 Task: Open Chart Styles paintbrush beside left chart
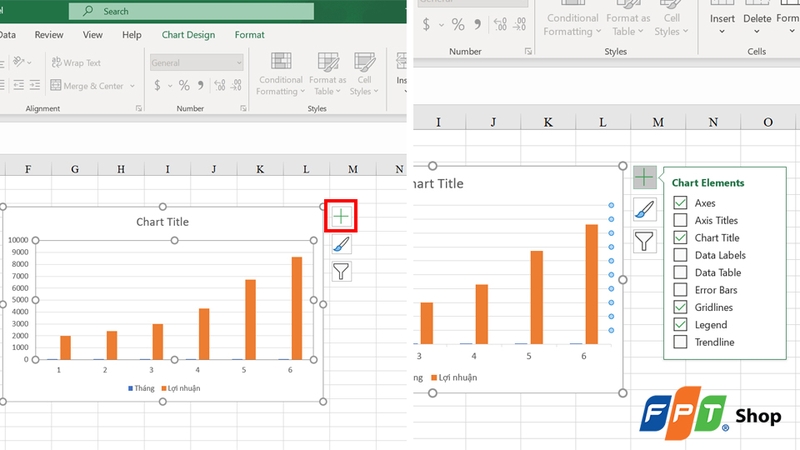pos(341,244)
